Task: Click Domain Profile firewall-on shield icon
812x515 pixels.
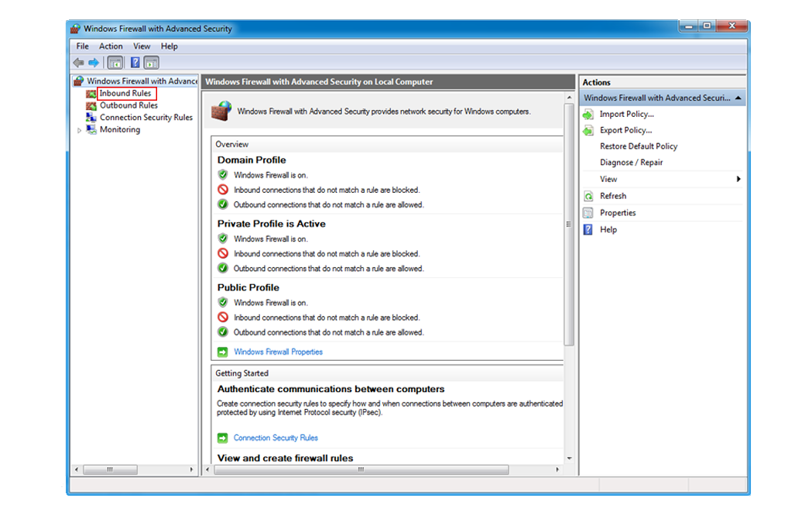Action: [x=223, y=174]
